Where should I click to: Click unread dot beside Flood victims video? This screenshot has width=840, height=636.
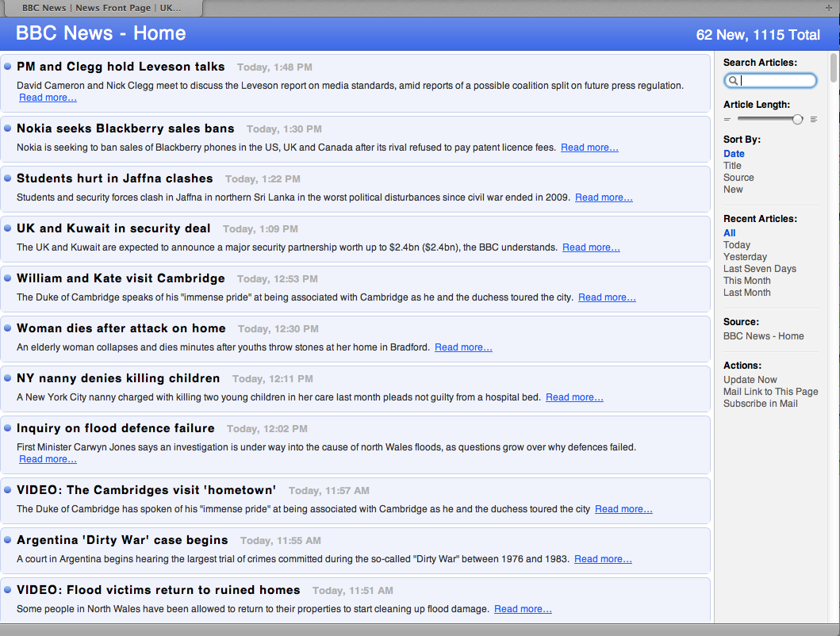7,590
